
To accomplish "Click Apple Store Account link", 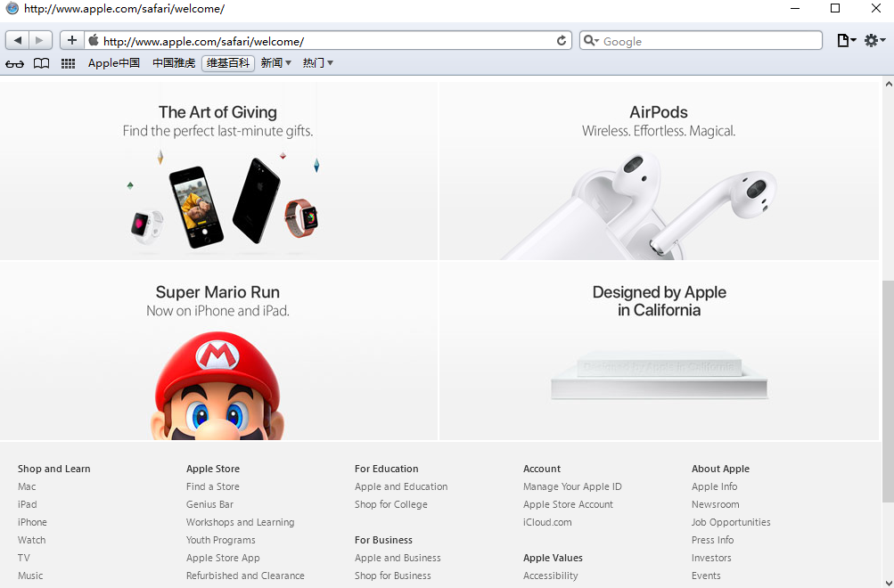I will click(x=569, y=504).
